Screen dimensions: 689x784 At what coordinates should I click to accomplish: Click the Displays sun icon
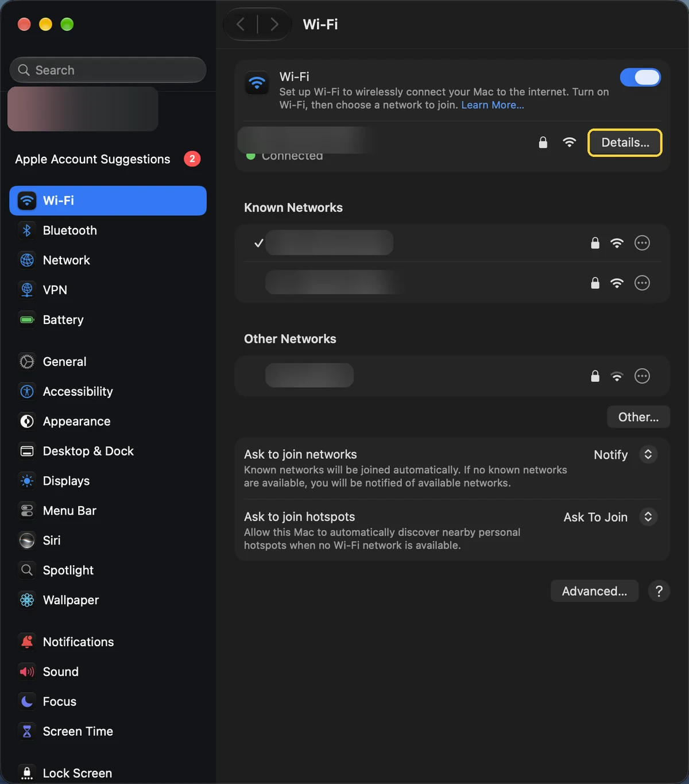click(27, 481)
